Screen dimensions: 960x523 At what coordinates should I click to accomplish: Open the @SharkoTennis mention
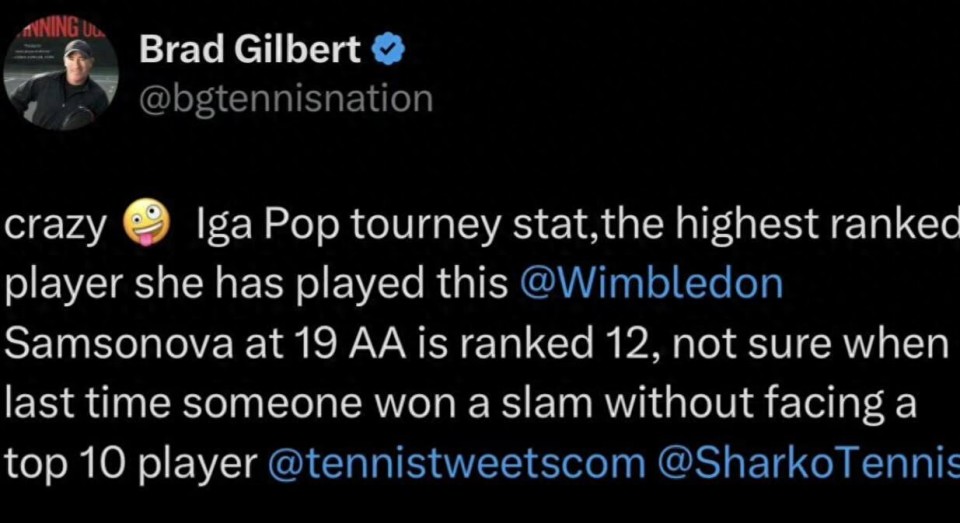[808, 463]
